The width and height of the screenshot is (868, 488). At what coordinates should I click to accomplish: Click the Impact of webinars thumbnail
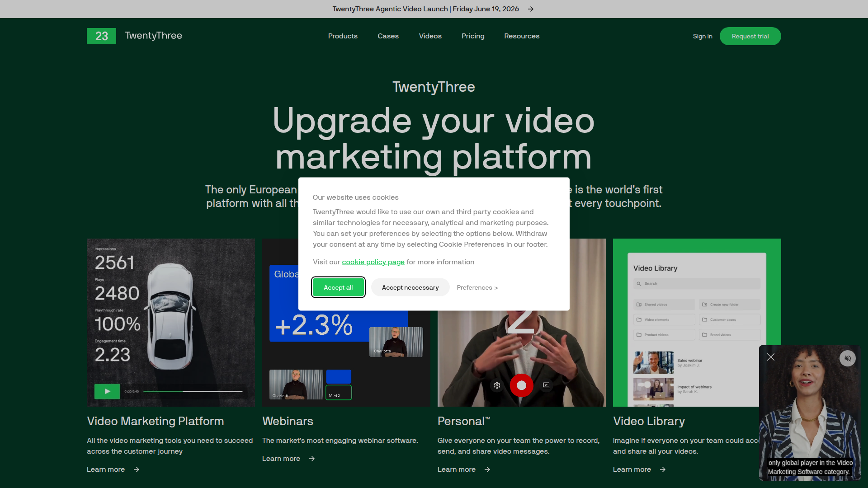coord(653,389)
